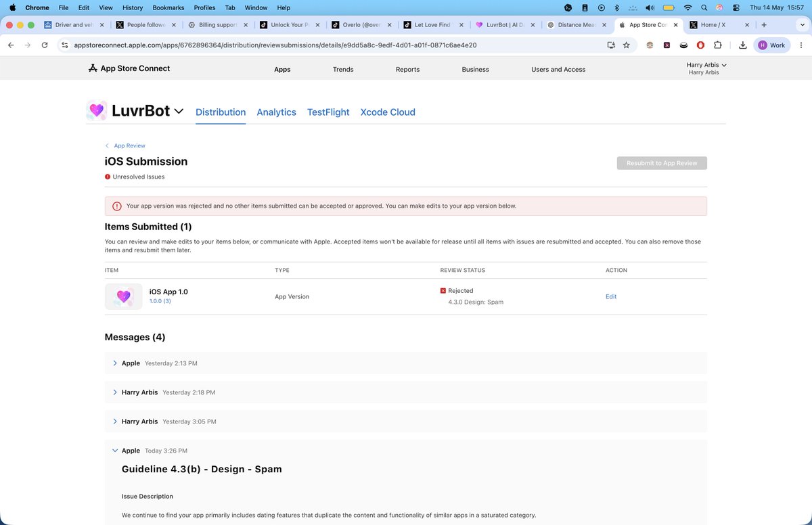Click the date and time in menu bar
This screenshot has height=525, width=812.
[x=776, y=7]
